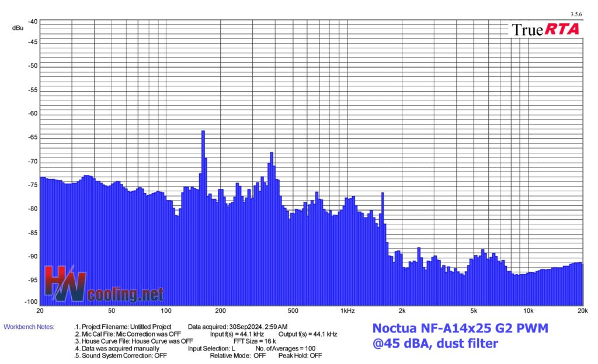The height and width of the screenshot is (364, 598).
Task: Click the Workbench Notes heading
Action: click(29, 327)
